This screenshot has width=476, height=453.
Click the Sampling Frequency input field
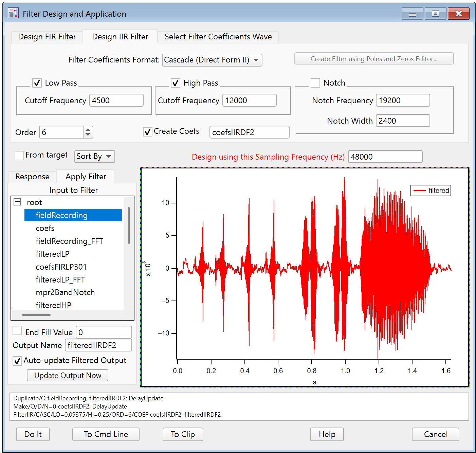[x=385, y=157]
